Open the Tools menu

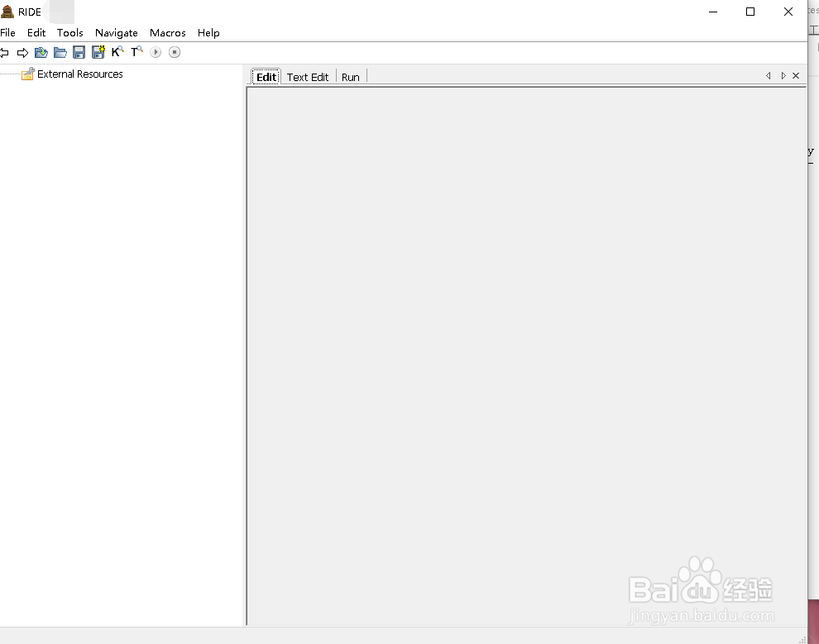point(70,32)
